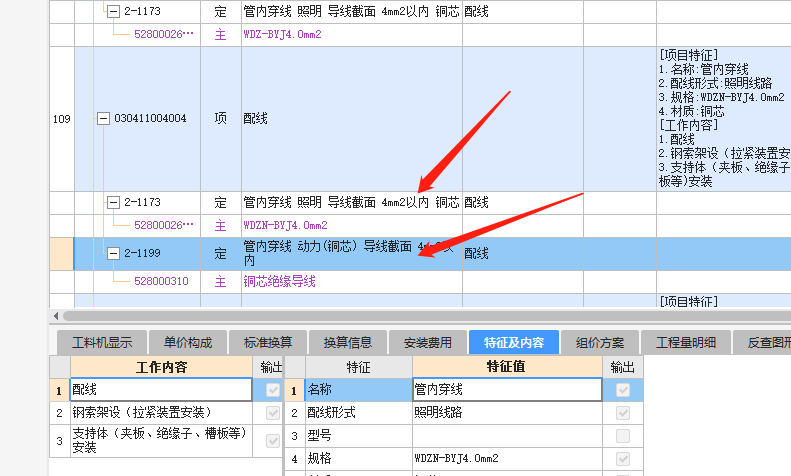Click row number 109
Viewport: 791px width, 476px height.
(x=62, y=119)
